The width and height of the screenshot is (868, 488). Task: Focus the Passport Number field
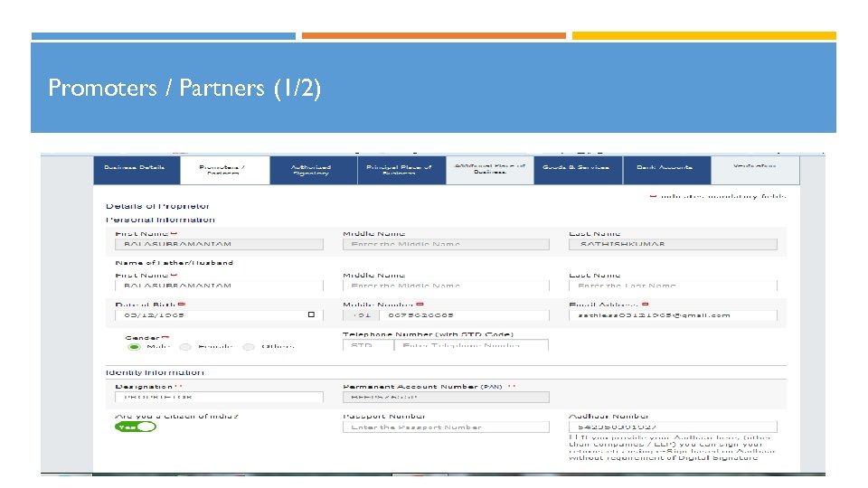[x=446, y=427]
